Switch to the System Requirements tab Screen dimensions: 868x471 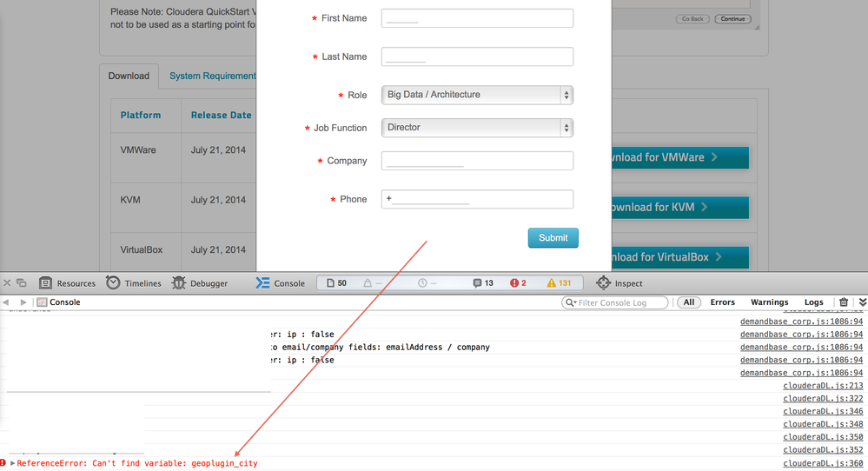pyautogui.click(x=213, y=76)
